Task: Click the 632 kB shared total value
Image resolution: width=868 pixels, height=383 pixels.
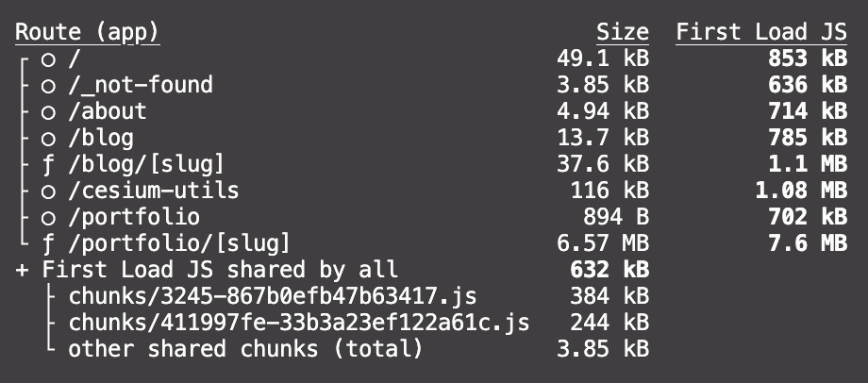Action: click(609, 270)
